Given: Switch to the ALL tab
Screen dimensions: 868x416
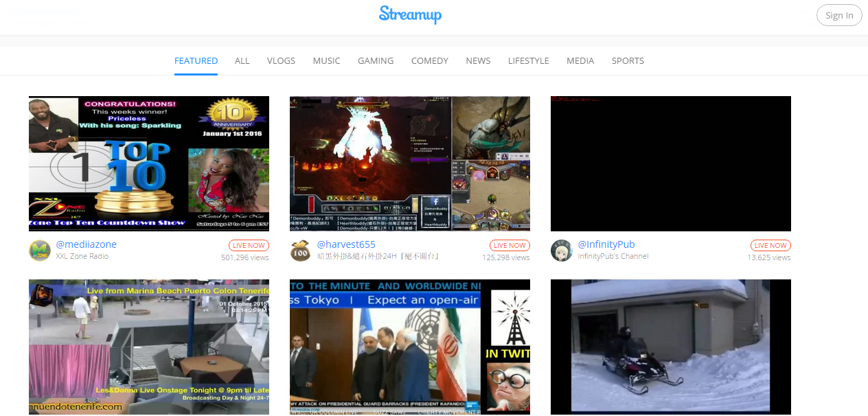Looking at the screenshot, I should [242, 60].
